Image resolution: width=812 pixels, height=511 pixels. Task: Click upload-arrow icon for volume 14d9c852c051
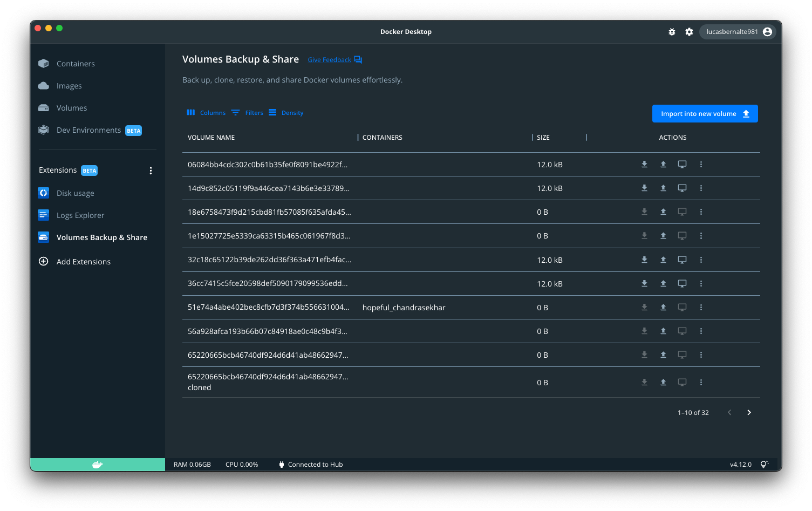(x=663, y=188)
